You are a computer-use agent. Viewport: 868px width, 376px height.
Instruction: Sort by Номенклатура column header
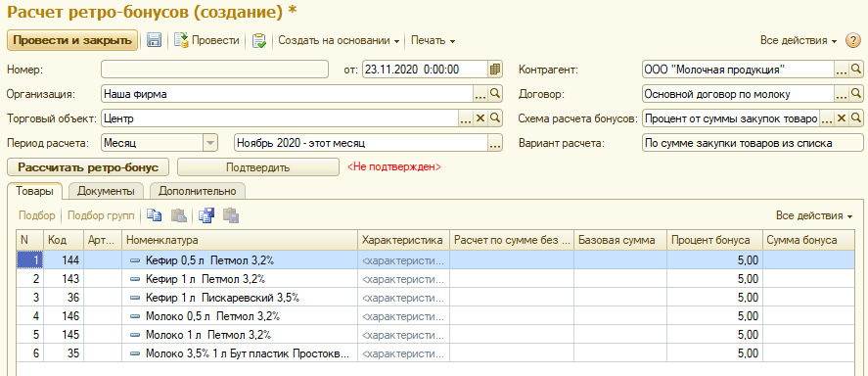point(240,240)
